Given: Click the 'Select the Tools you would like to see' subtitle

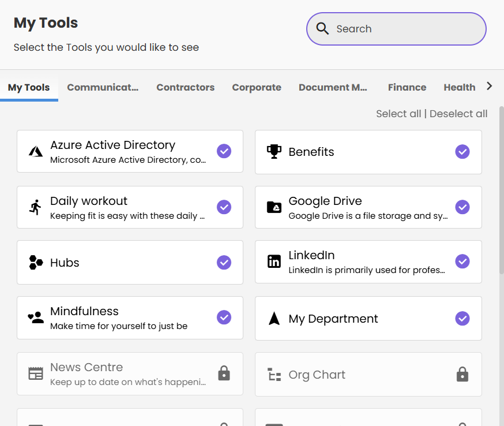Looking at the screenshot, I should (106, 47).
